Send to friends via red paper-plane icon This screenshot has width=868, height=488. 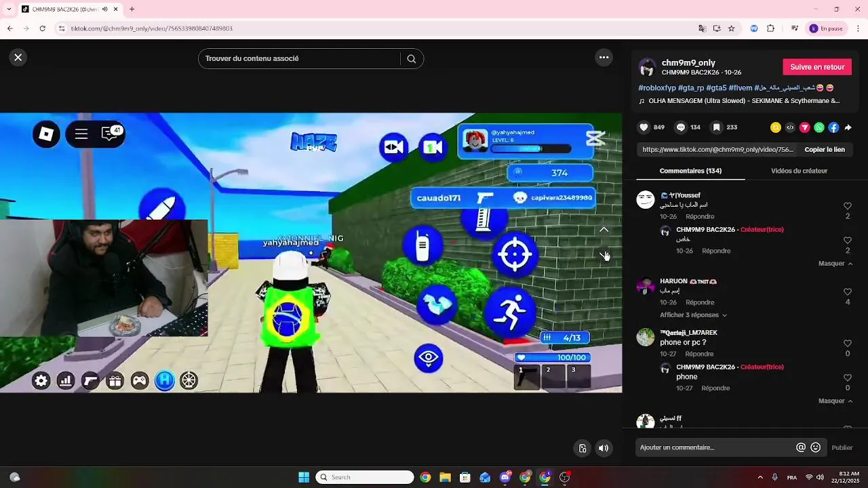click(x=805, y=127)
